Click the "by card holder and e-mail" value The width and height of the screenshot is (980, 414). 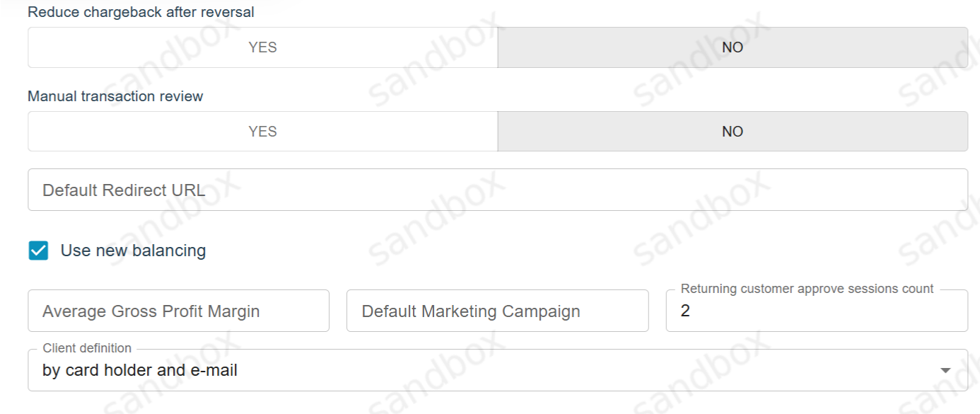click(x=139, y=370)
